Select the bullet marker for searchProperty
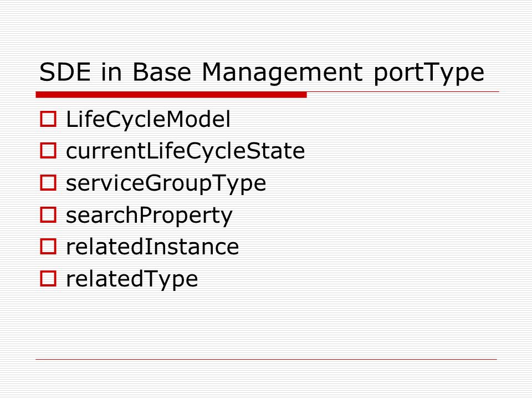532x399 pixels. pos(48,215)
